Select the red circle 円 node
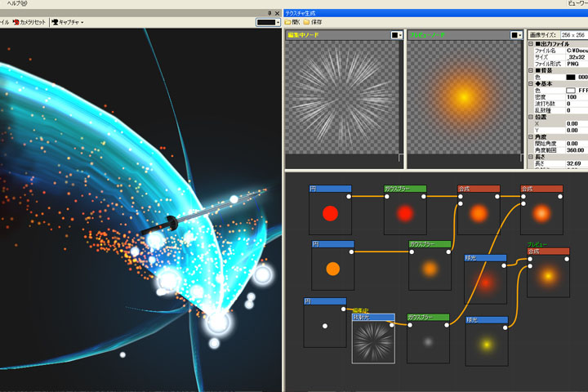Screen dimensions: 588x392 (x=330, y=210)
